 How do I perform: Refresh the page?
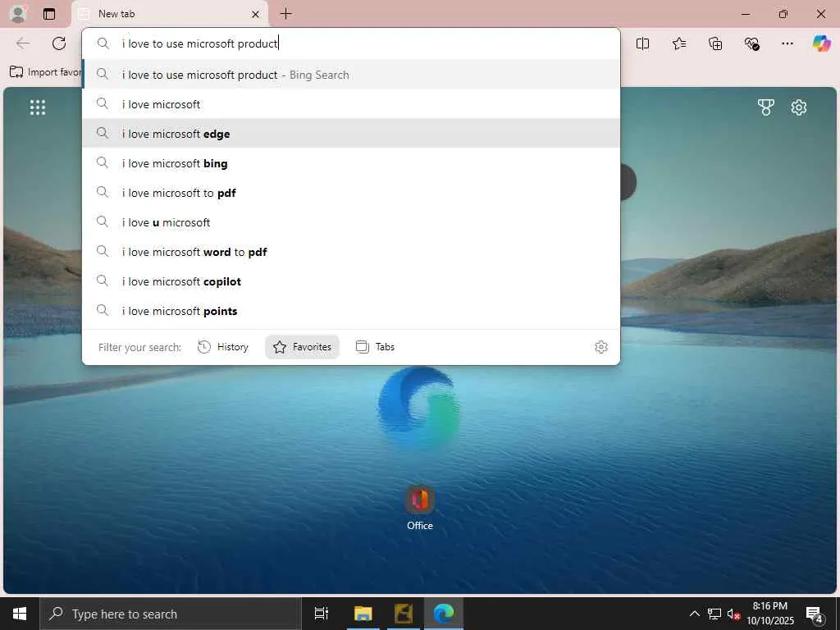[59, 43]
